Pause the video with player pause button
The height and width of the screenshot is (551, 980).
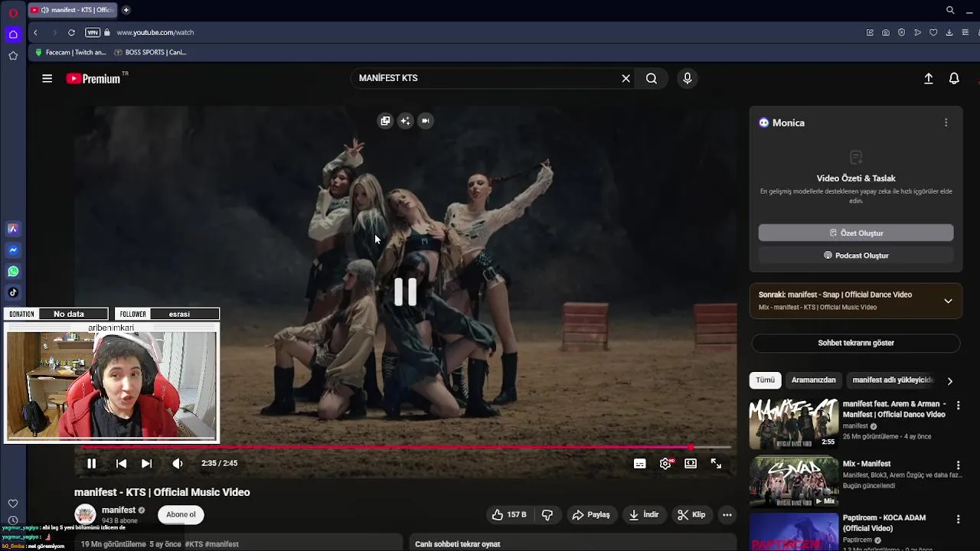pyautogui.click(x=91, y=463)
